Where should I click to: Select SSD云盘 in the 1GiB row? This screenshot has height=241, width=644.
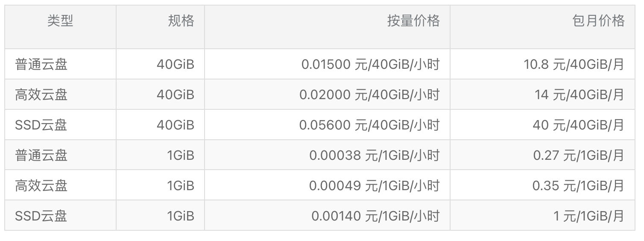pos(41,216)
